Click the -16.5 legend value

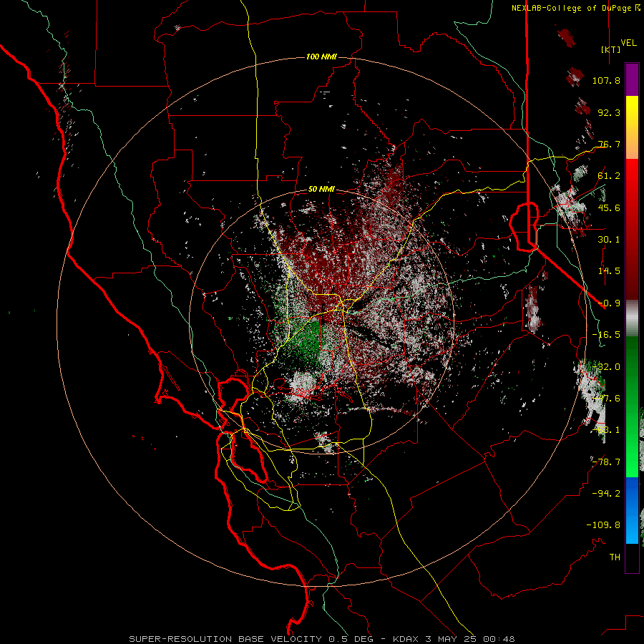point(606,335)
